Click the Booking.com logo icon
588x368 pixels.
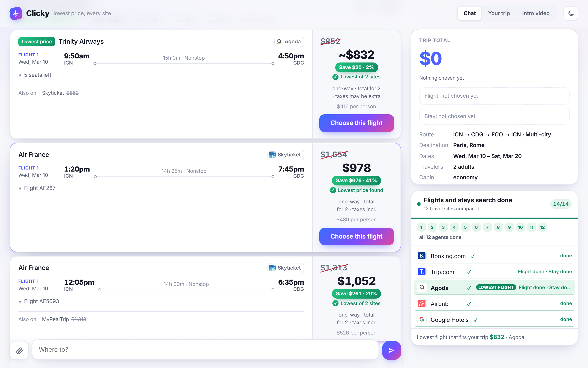(422, 256)
